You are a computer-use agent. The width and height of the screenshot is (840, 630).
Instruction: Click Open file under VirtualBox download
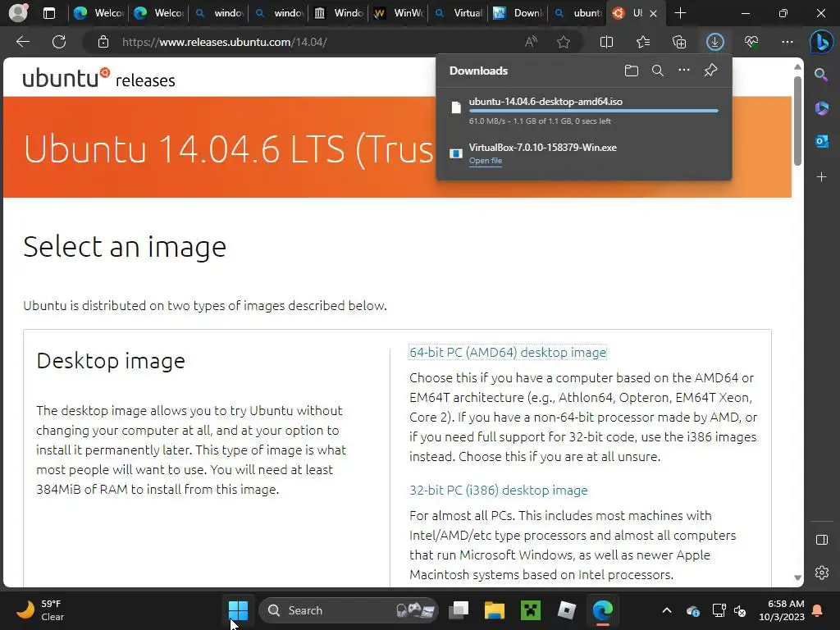pos(486,161)
